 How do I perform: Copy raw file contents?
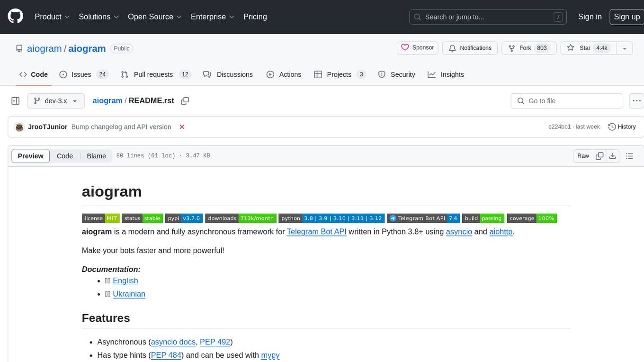click(599, 156)
